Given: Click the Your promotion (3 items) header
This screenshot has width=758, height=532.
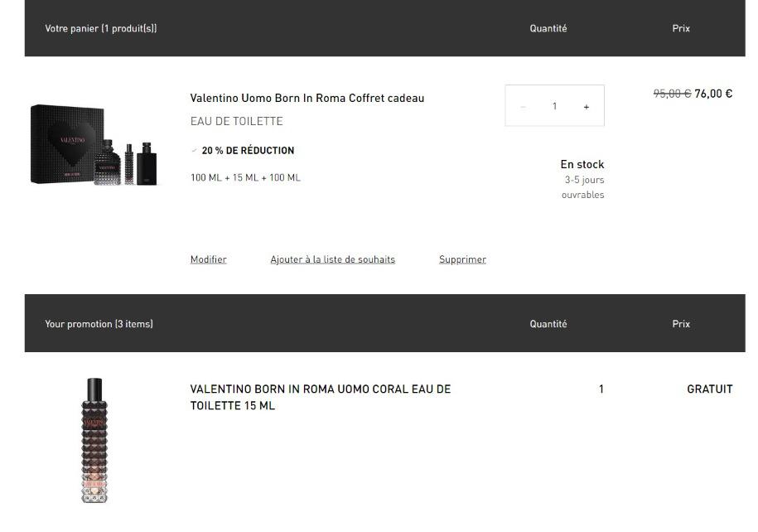Looking at the screenshot, I should (x=99, y=324).
